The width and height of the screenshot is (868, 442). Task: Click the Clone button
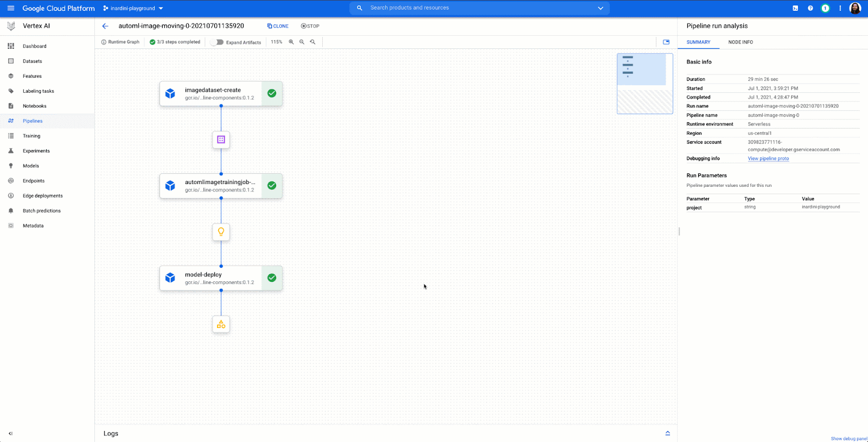pos(278,26)
